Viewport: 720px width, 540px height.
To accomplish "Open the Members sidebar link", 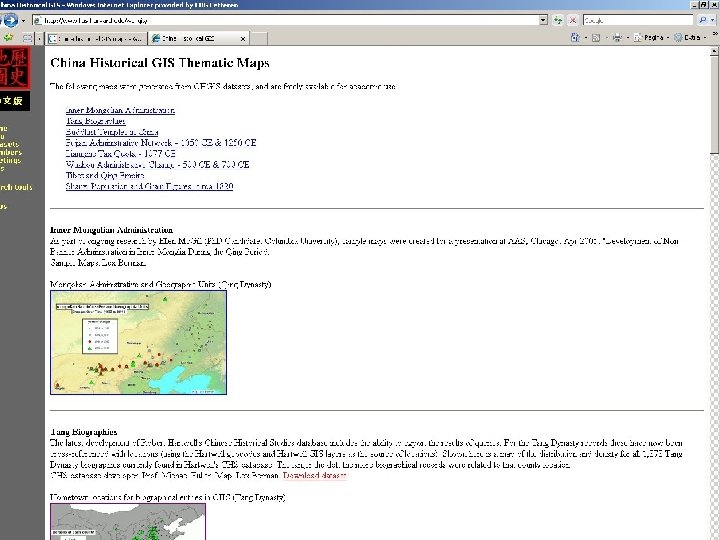I will [x=11, y=152].
